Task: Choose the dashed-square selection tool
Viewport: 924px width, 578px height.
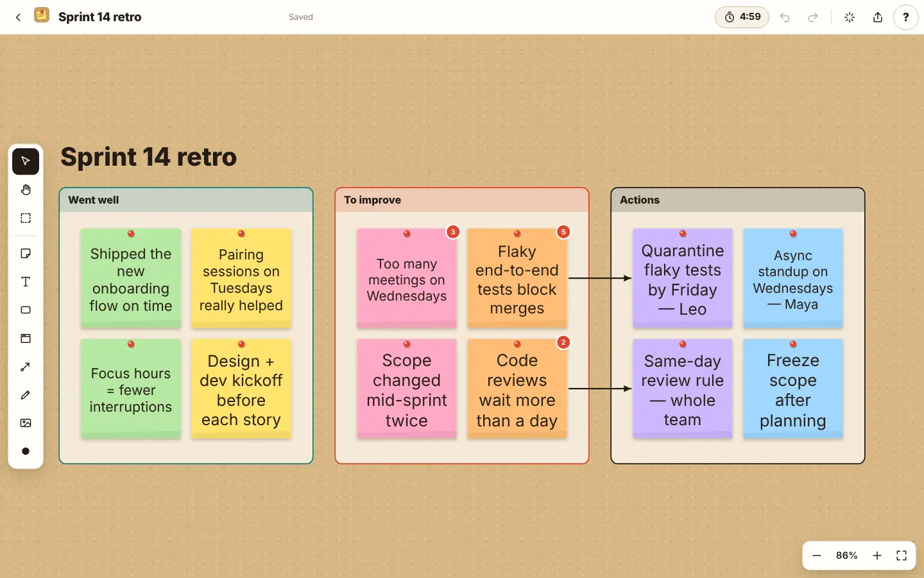Action: click(x=26, y=218)
